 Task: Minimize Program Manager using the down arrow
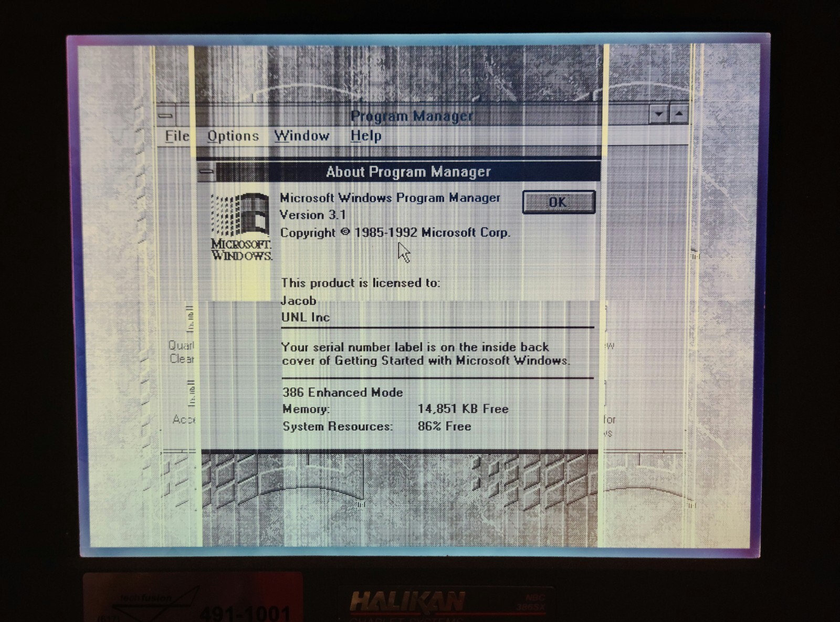point(658,114)
